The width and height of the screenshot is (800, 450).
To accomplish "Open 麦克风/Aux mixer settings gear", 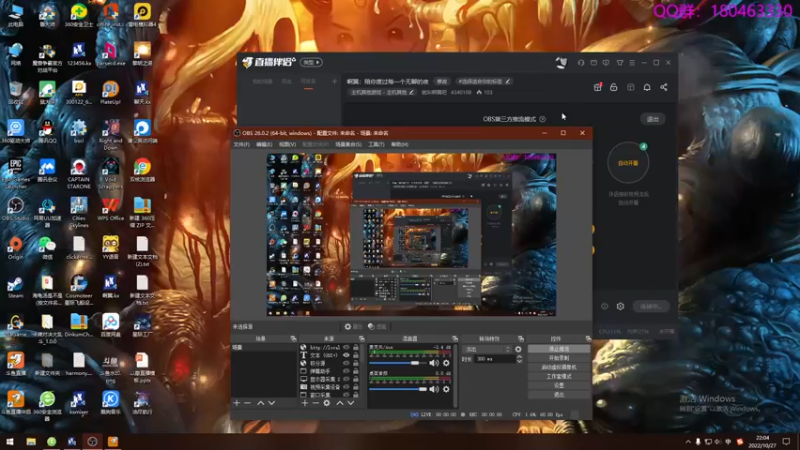I will (446, 363).
